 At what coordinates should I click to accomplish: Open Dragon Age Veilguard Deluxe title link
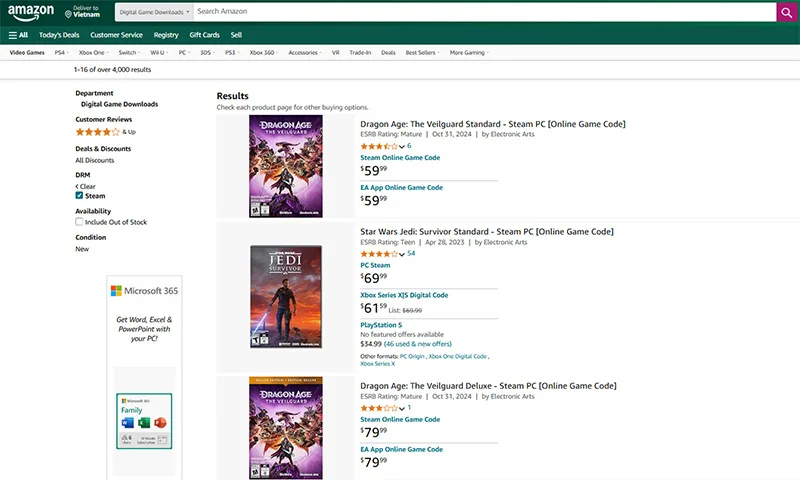(488, 386)
